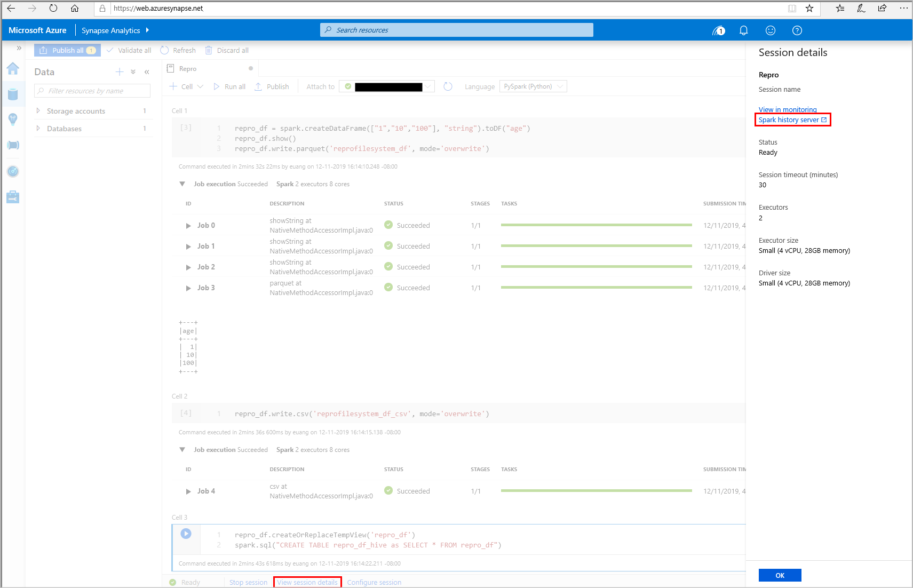Image resolution: width=913 pixels, height=588 pixels.
Task: Run Cell 3 with play button
Action: pyautogui.click(x=186, y=534)
